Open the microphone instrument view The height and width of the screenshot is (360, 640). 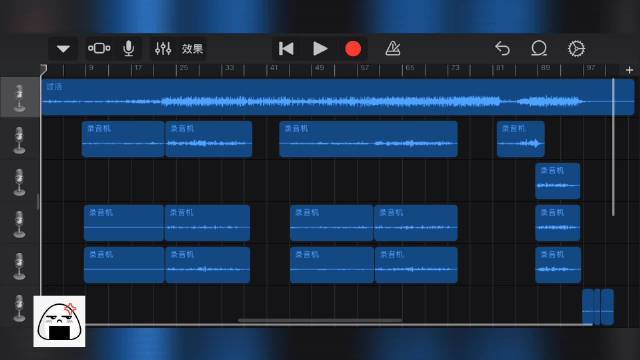point(129,49)
